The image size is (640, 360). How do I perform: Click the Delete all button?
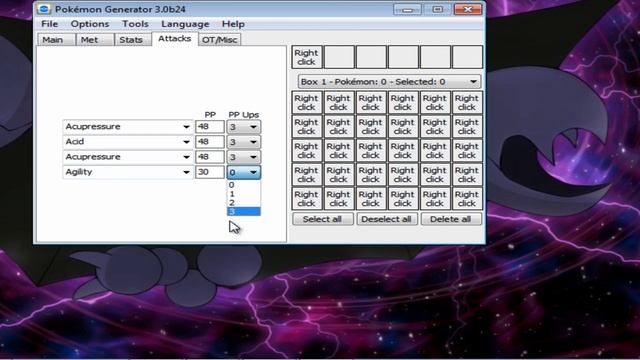[x=451, y=219]
